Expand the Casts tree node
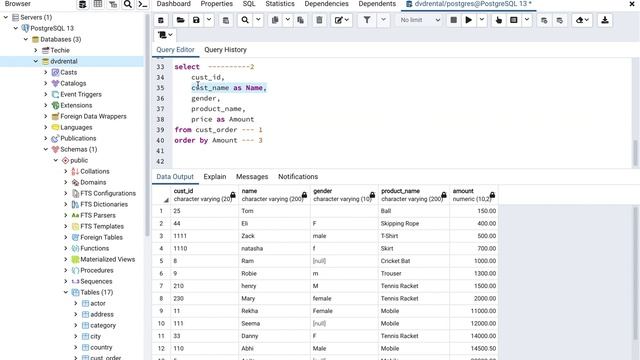 (x=46, y=72)
